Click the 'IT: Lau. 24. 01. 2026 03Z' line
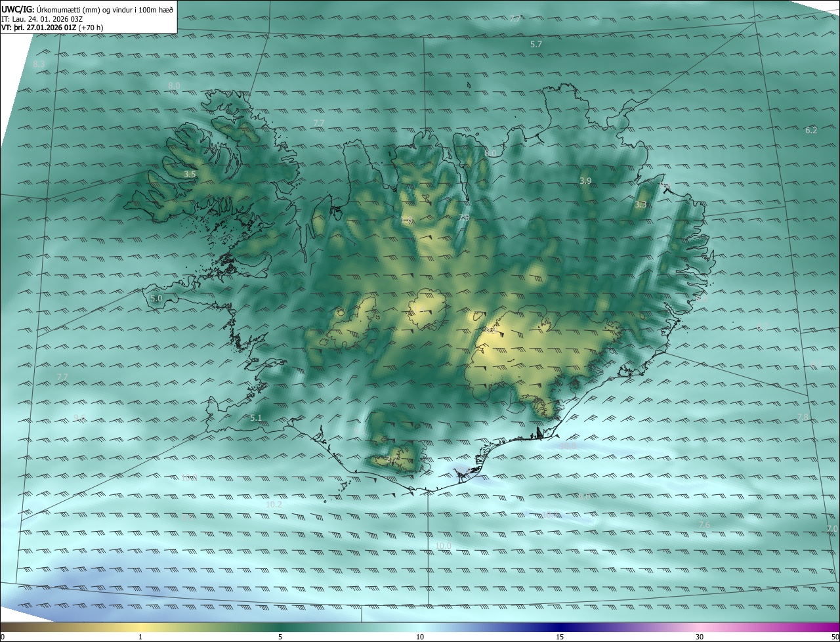Image resolution: width=840 pixels, height=642 pixels. 43,18
